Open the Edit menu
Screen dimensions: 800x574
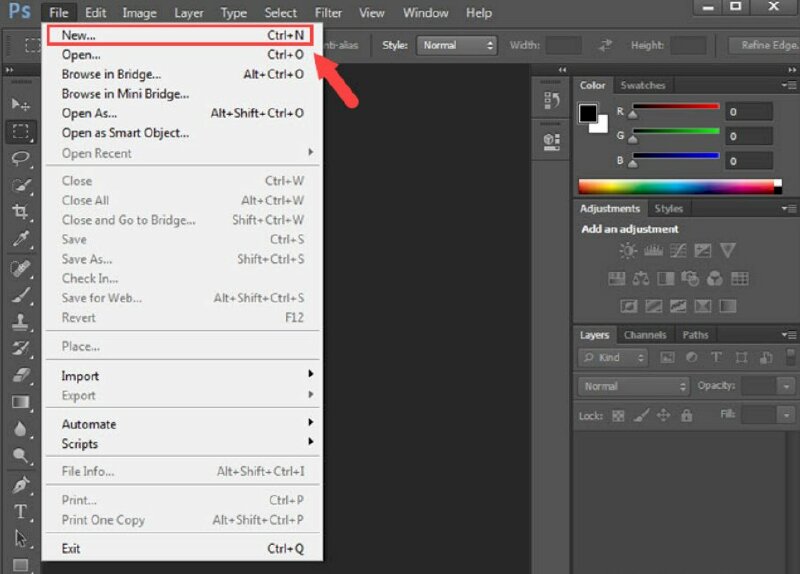click(95, 13)
